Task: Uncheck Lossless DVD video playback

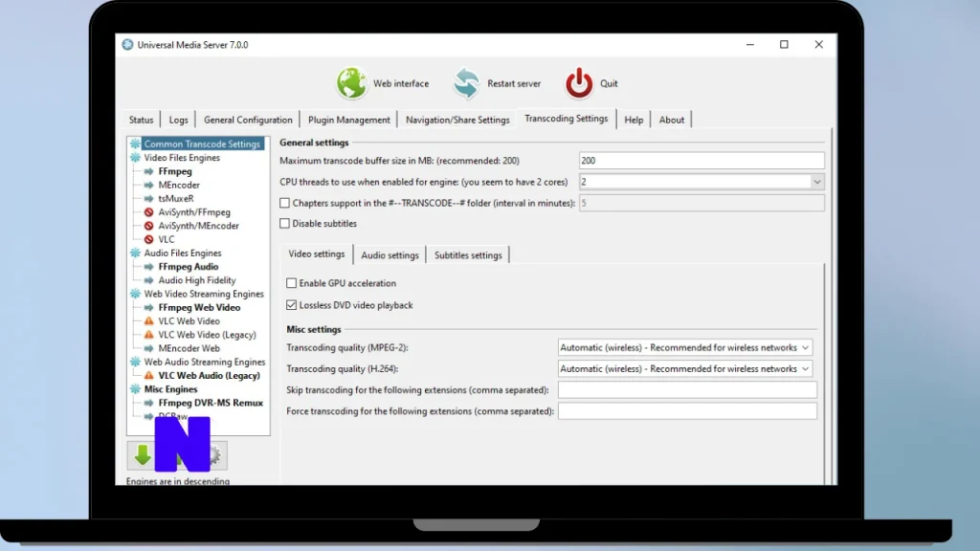Action: coord(291,305)
